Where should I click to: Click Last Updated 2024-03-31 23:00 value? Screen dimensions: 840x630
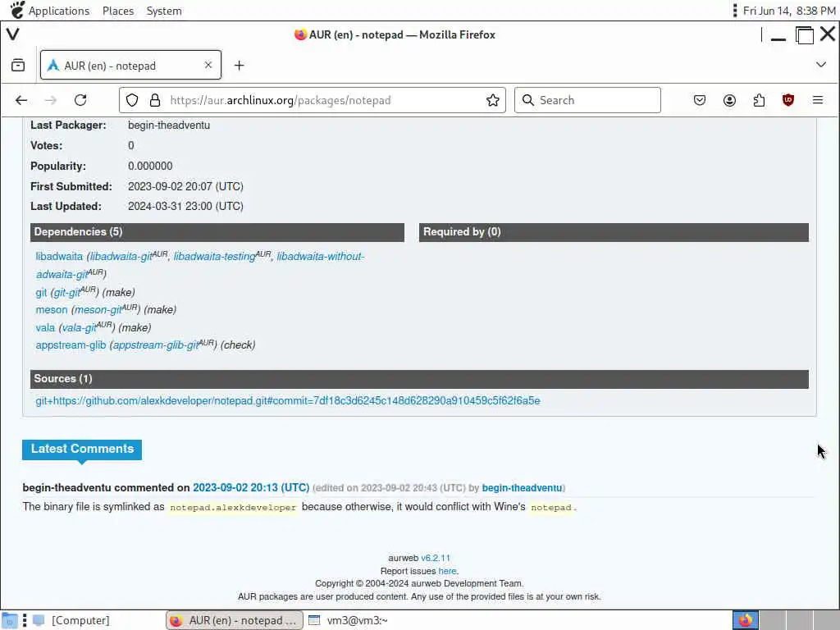point(185,206)
